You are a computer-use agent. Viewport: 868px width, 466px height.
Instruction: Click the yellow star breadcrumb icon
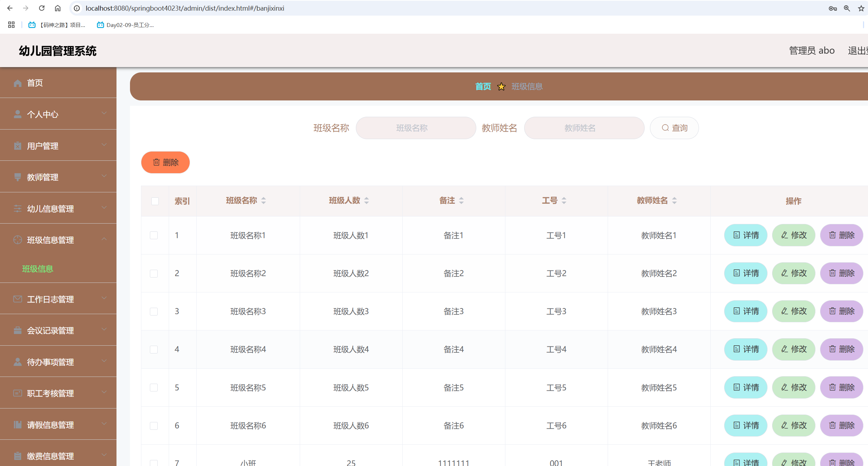click(x=501, y=87)
